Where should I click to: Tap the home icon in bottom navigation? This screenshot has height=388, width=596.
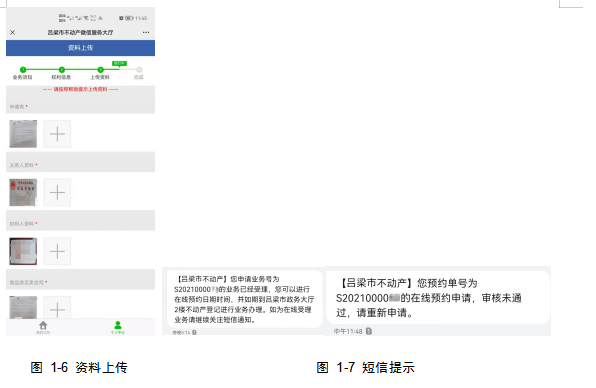(x=43, y=326)
